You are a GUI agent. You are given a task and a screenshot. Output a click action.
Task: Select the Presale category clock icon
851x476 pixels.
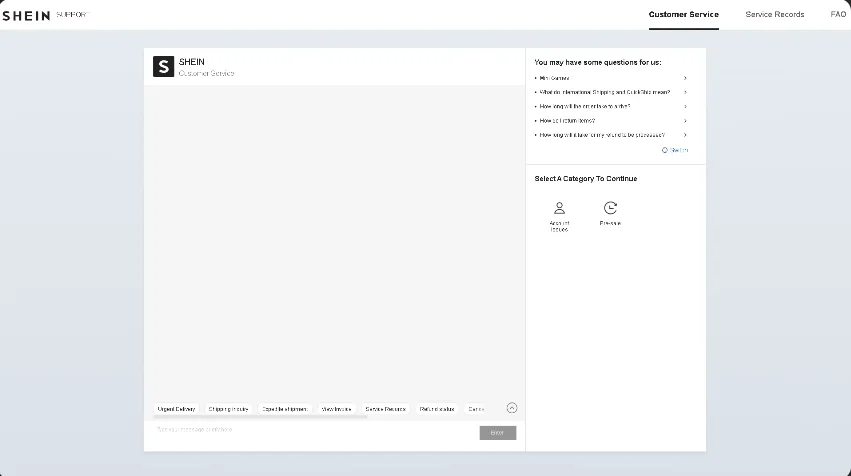pos(610,208)
